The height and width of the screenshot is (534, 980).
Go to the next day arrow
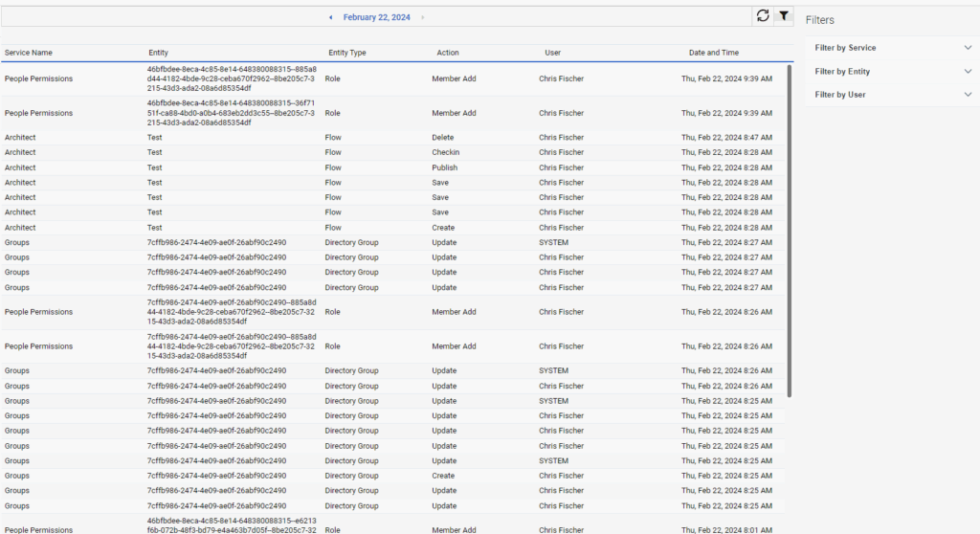point(422,17)
